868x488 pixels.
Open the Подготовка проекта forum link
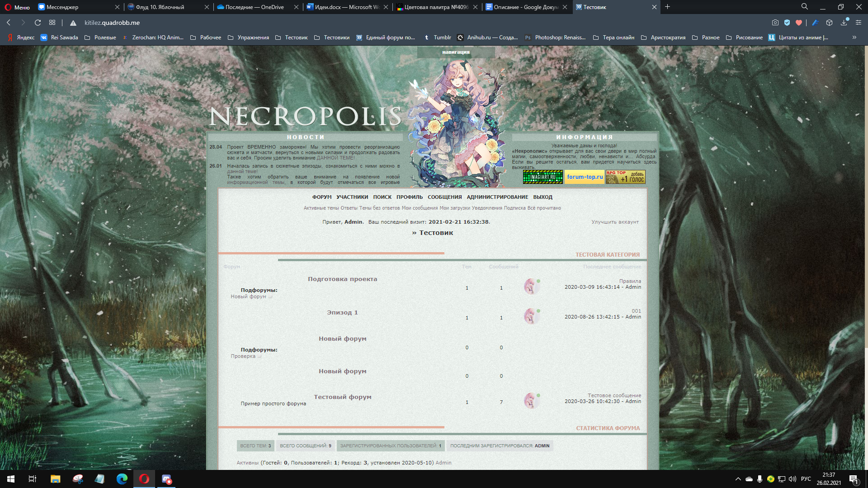(342, 279)
